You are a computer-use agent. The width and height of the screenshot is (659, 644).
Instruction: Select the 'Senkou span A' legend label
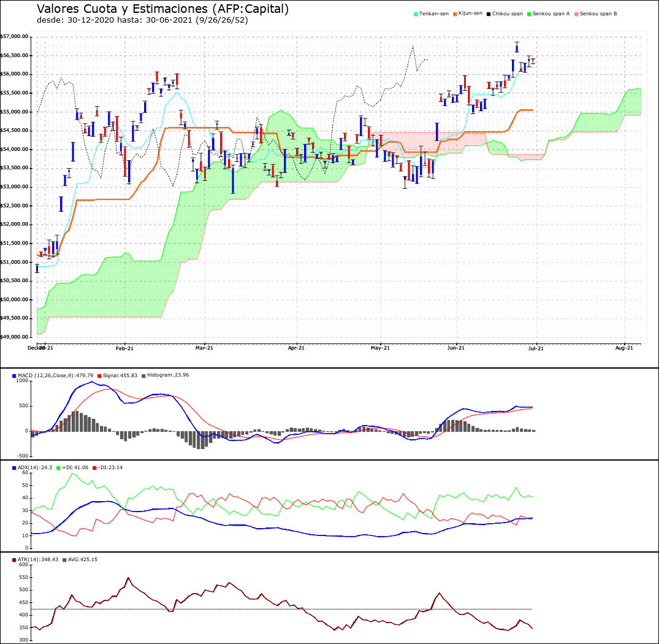(551, 14)
